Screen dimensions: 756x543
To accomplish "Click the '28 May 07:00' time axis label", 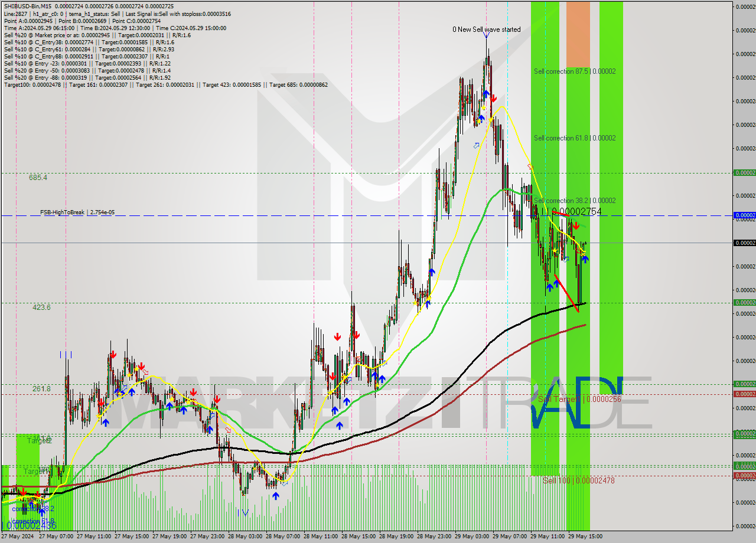I will [282, 537].
